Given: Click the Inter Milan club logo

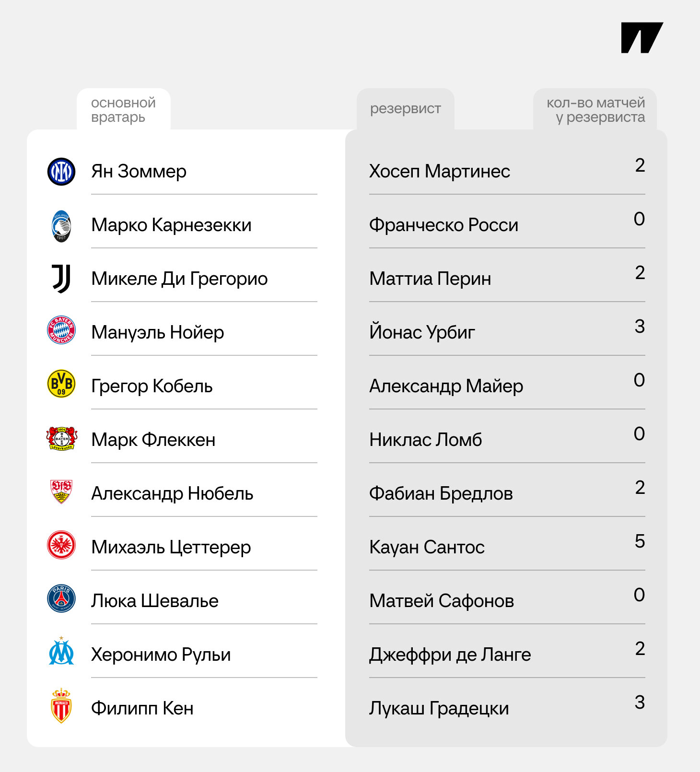Looking at the screenshot, I should point(61,172).
